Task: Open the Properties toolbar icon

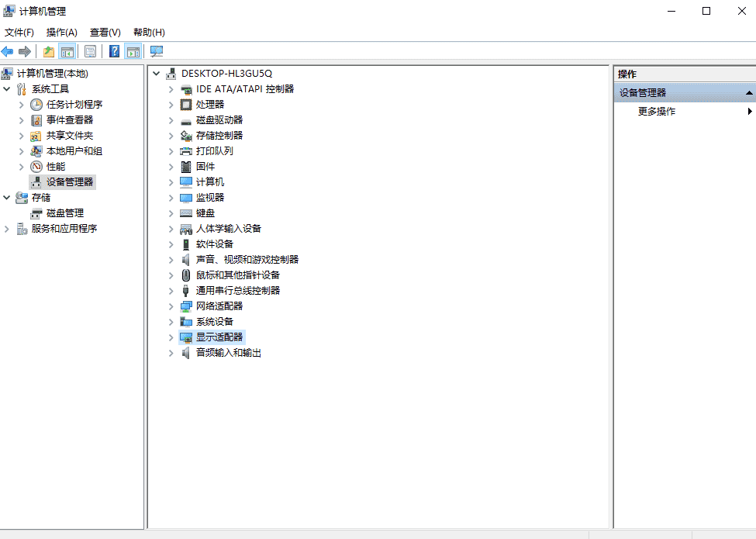Action: (x=90, y=51)
